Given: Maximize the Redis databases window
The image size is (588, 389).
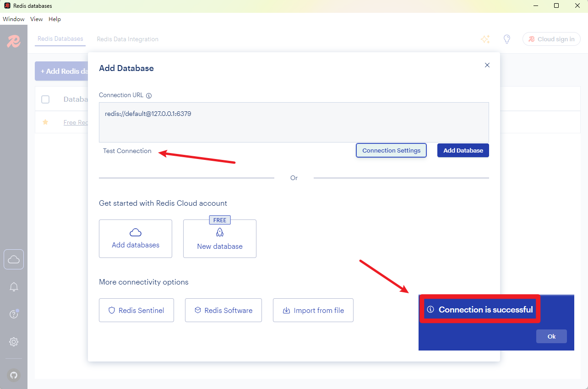Looking at the screenshot, I should [556, 6].
